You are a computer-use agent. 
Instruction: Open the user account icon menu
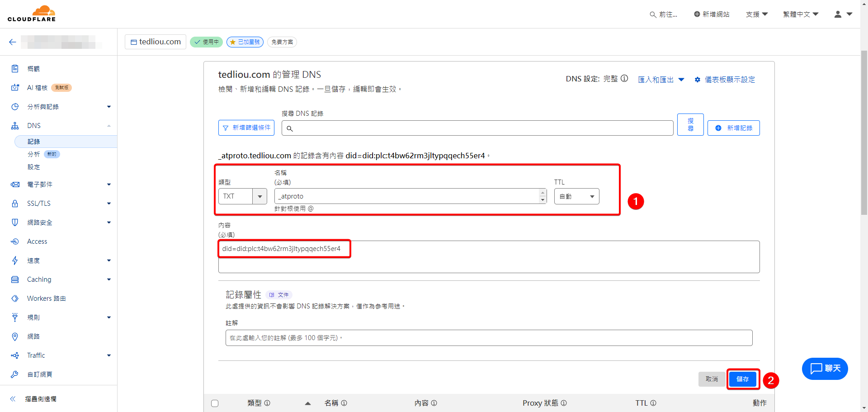tap(843, 14)
